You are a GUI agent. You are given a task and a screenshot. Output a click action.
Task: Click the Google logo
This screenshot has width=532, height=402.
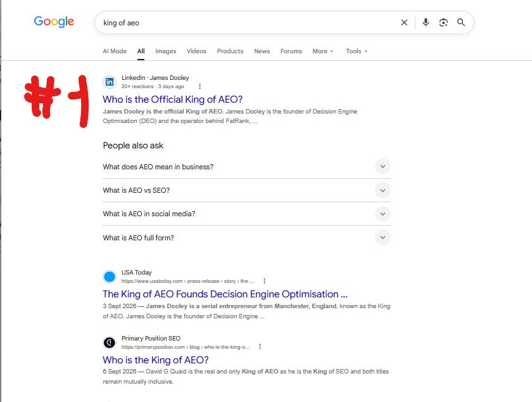coord(54,22)
